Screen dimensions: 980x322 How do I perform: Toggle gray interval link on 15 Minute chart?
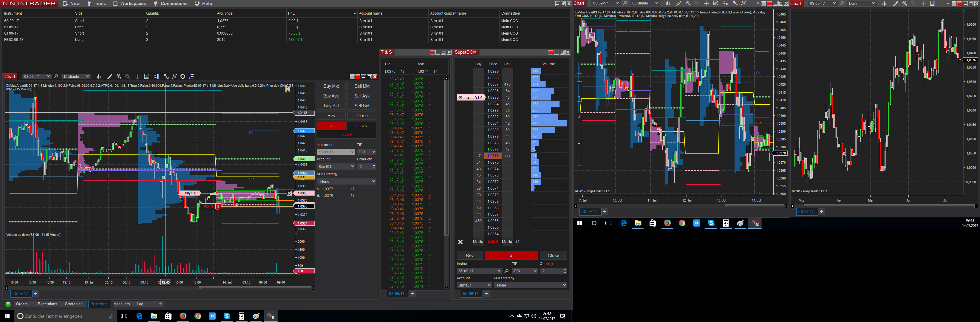352,77
